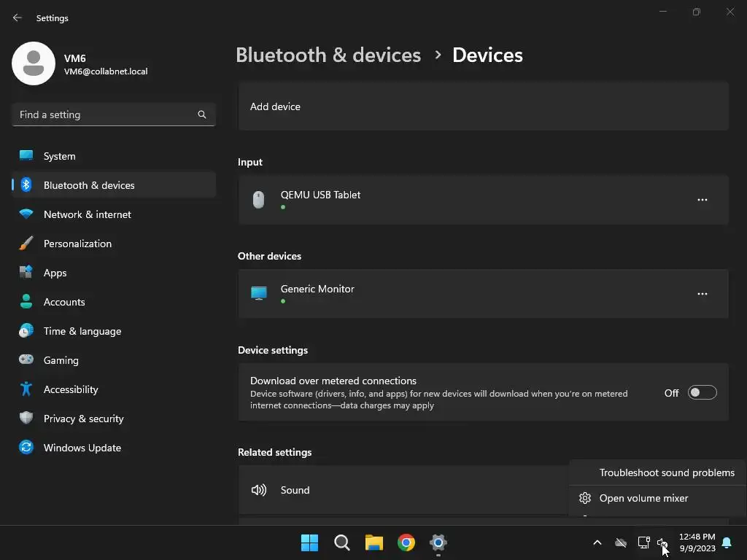The image size is (747, 560).
Task: Click the notification bell in system tray
Action: pos(727,542)
